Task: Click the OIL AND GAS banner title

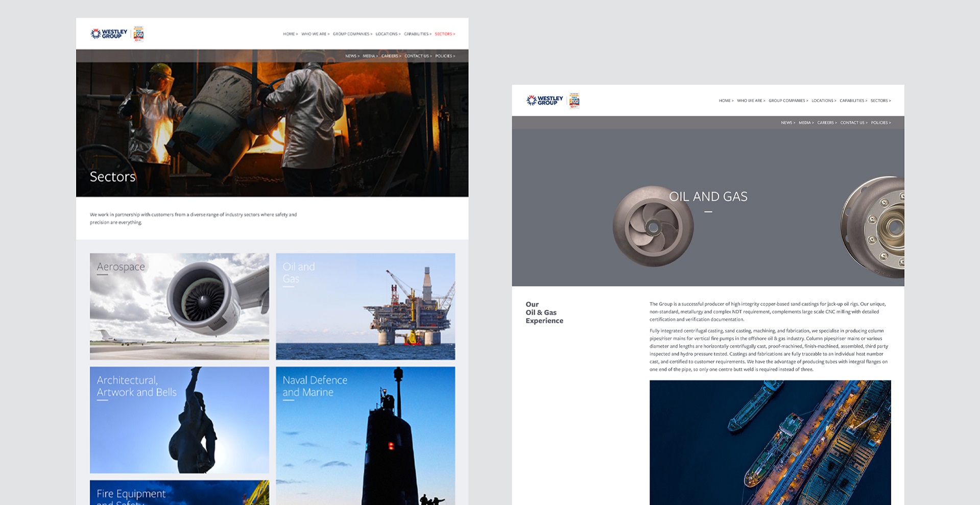Action: 708,197
